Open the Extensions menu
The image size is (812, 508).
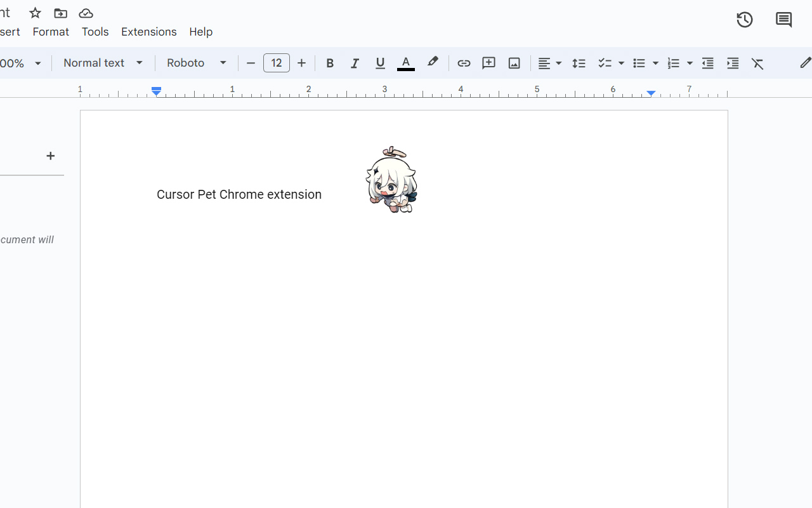[148, 31]
